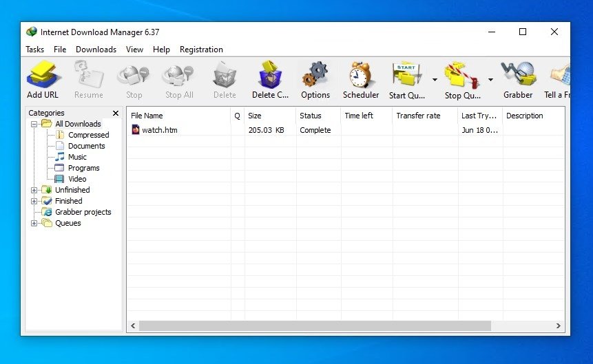Click the horizontal scrollbar right arrow
Viewport: 593px width, 364px height.
point(558,325)
